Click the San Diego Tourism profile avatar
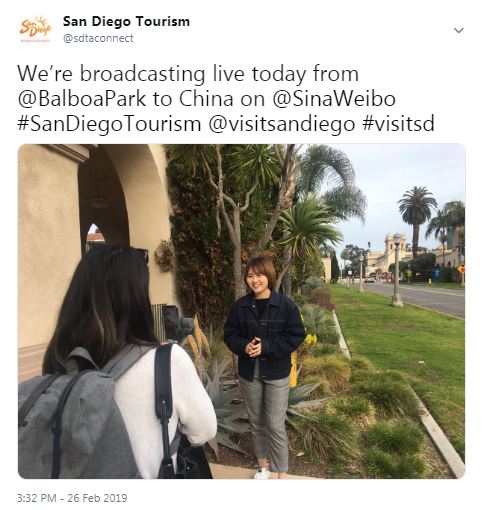Screen dimensions: 486x510 click(35, 29)
